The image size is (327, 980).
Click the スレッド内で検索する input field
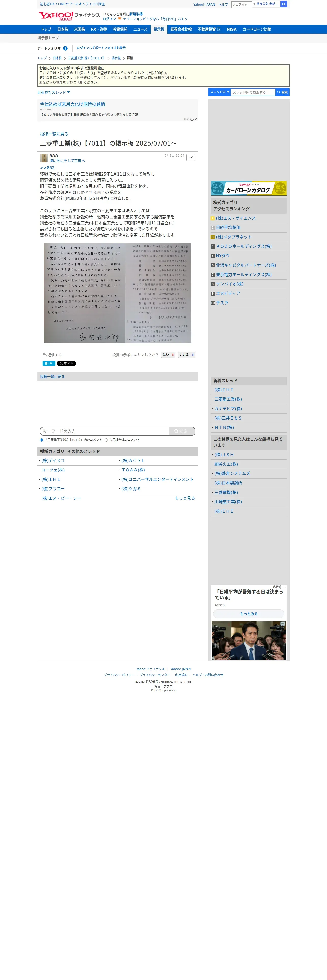[253, 92]
